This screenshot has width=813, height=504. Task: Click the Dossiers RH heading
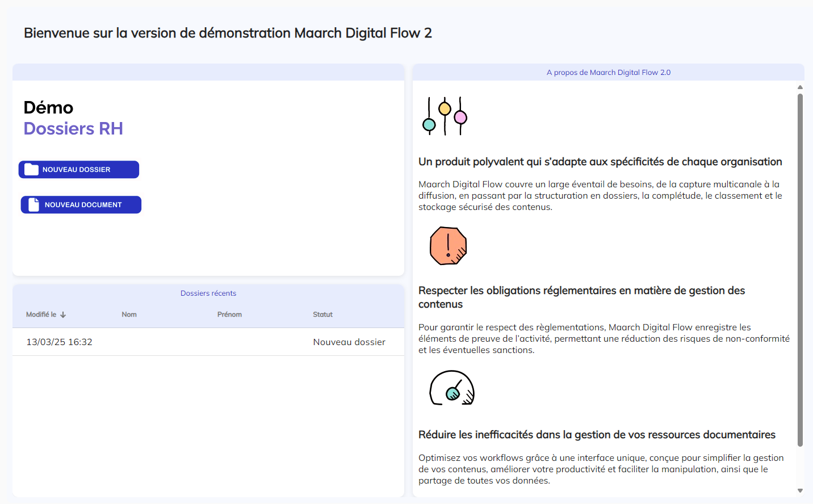(x=73, y=129)
